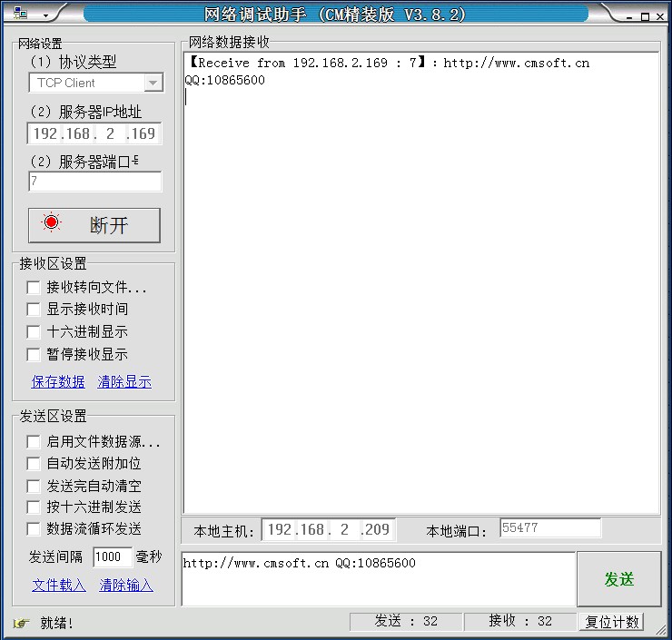Viewport: 672px width, 640px height.
Task: Click the Receive from 192.168.2.169 line
Action: pos(390,63)
